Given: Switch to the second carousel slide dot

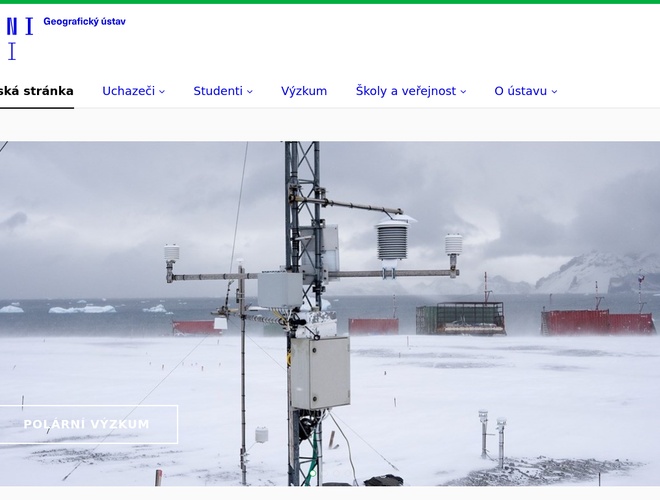Looking at the screenshot, I should tap(325, 473).
